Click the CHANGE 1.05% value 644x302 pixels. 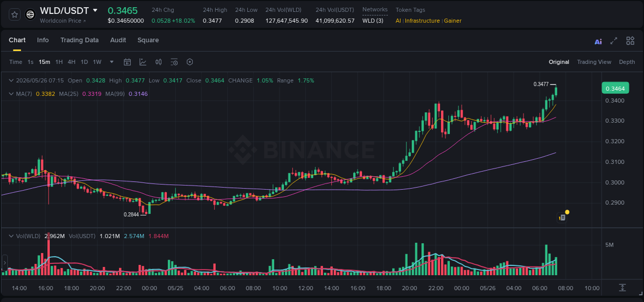pyautogui.click(x=265, y=80)
